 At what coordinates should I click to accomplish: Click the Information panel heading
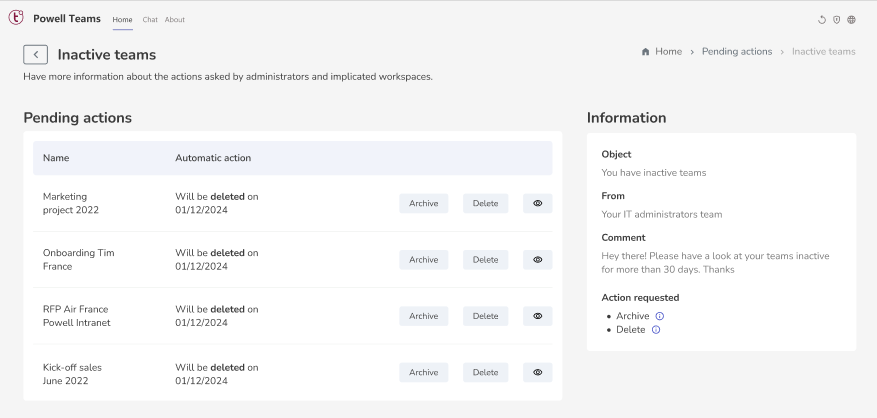(x=626, y=118)
